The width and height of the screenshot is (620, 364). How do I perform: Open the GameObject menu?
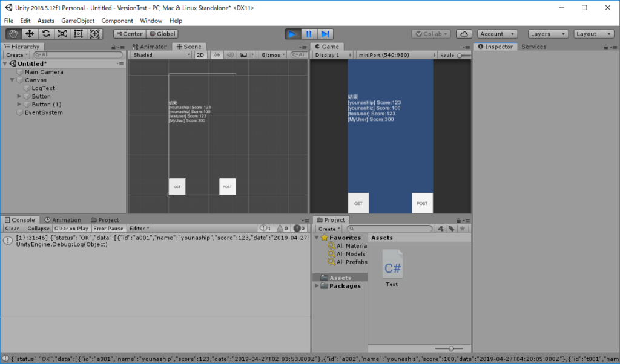[x=77, y=21]
